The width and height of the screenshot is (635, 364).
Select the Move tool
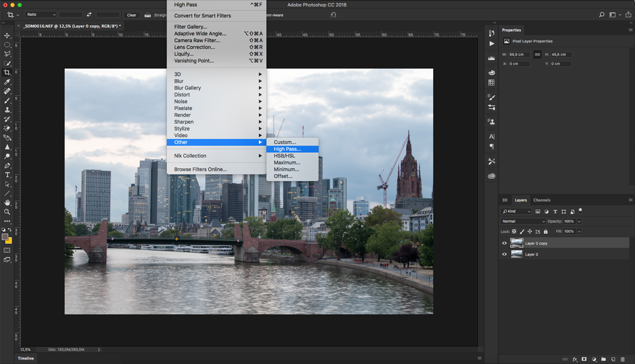pyautogui.click(x=7, y=36)
